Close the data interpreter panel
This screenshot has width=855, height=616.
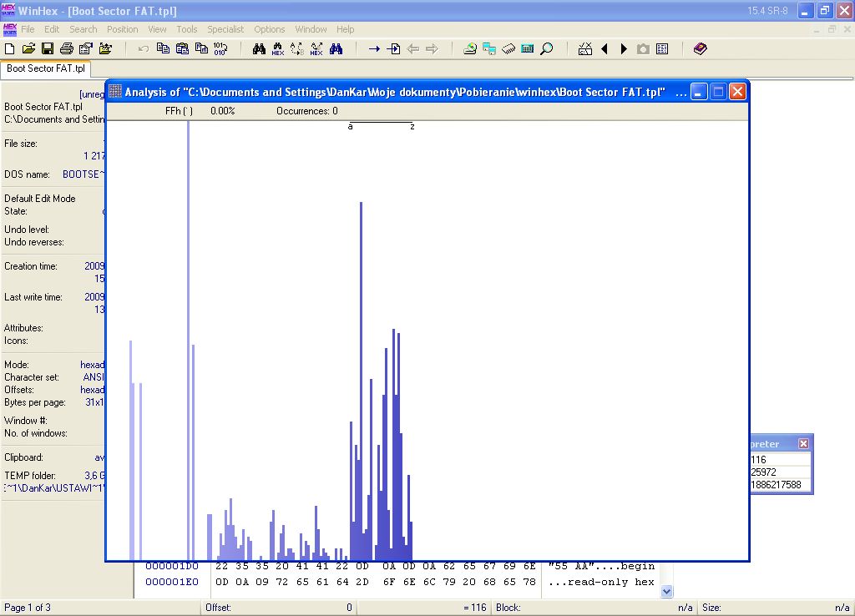(x=803, y=444)
